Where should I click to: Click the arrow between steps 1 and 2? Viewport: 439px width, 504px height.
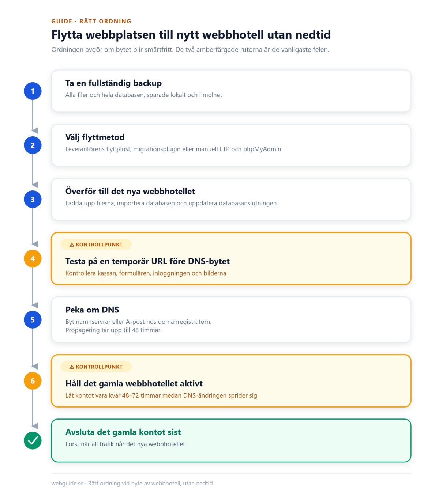[x=34, y=130]
